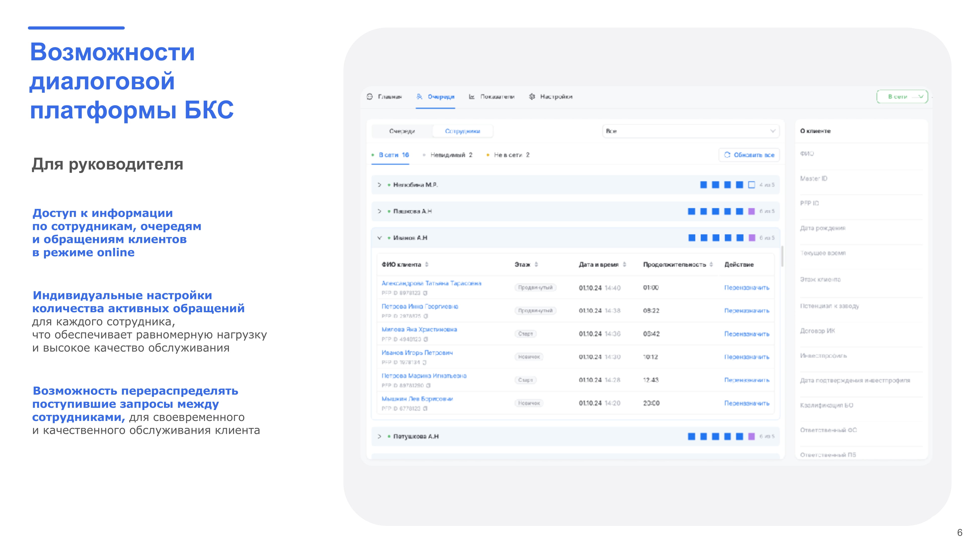This screenshot has height=551, width=980.
Task: Click purple slot square in Пашкова А.Н row
Action: click(751, 211)
